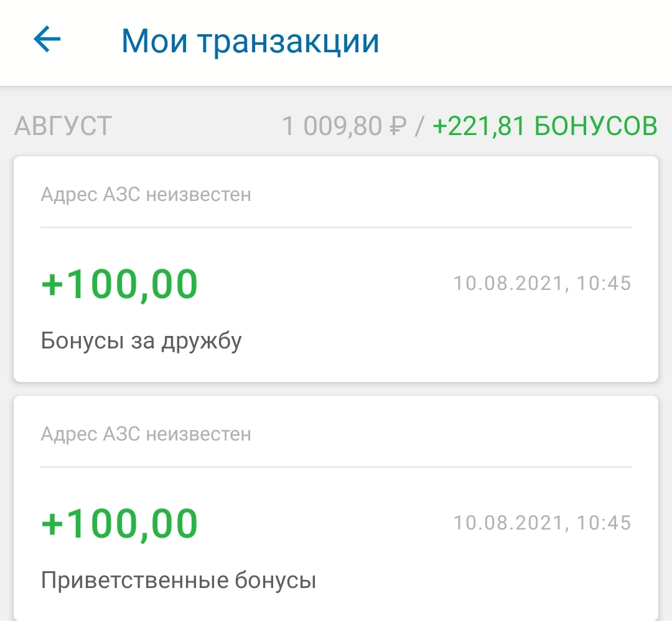Screen dimensions: 672x621
Task: Tap 'Адрес АЗС неизвестен' in first card
Action: click(x=146, y=195)
